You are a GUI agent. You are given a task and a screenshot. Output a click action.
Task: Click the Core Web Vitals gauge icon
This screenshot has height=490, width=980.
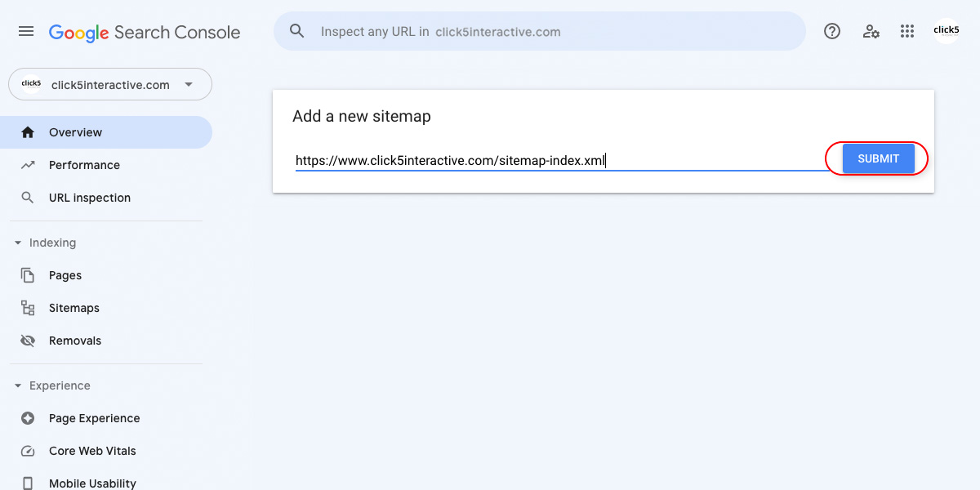point(28,451)
